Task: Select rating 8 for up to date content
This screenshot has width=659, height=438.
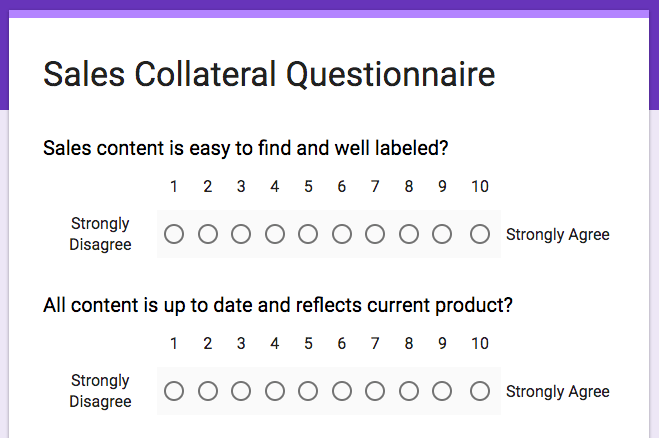Action: point(409,391)
